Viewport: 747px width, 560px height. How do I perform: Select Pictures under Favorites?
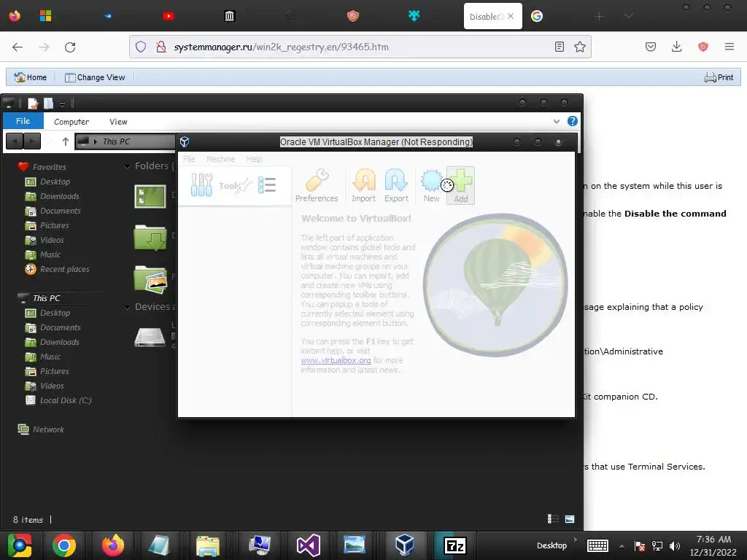[54, 226]
